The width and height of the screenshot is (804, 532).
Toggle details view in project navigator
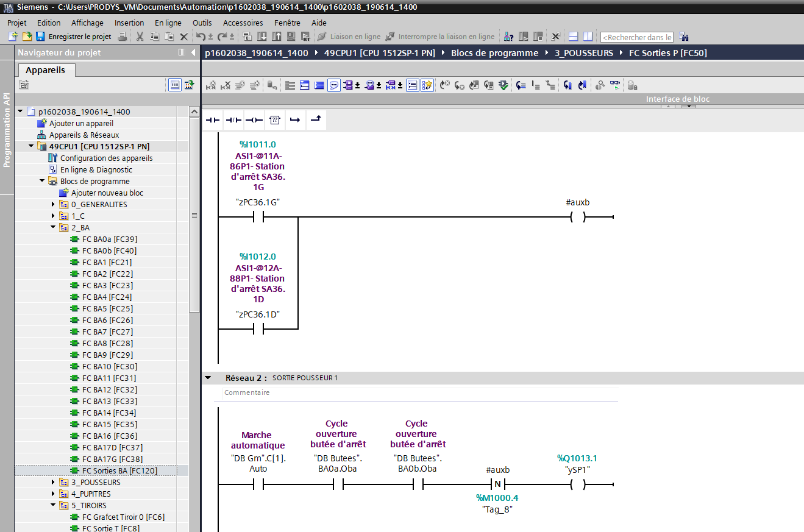[x=175, y=85]
